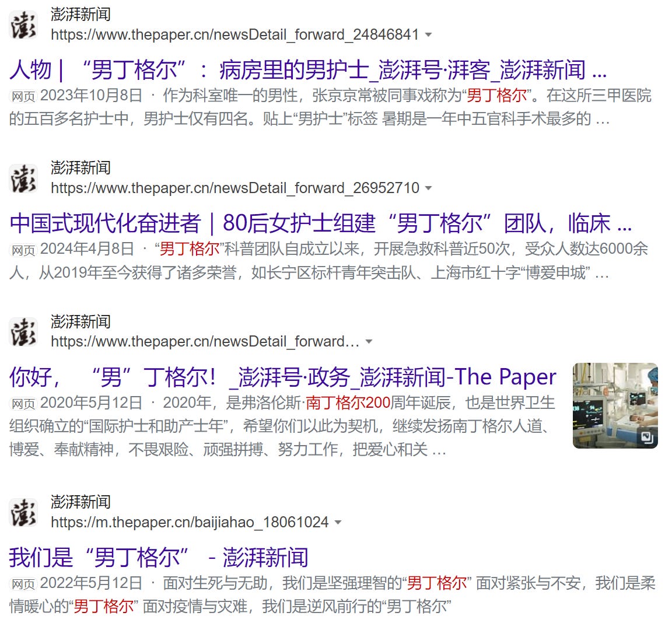Click the thepaper favicon beside the newsDetail_forward_24846841 URL
Screen dimensions: 672x630
point(23,25)
